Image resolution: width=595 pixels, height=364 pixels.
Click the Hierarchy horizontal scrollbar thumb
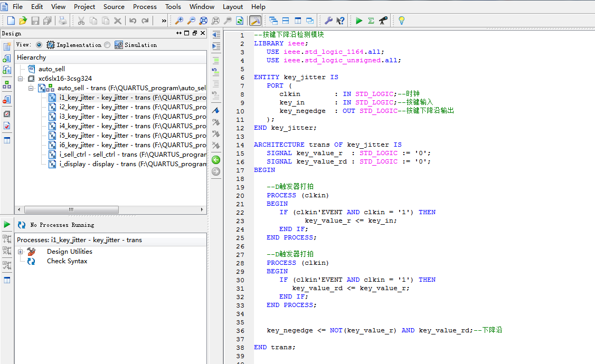click(x=71, y=209)
